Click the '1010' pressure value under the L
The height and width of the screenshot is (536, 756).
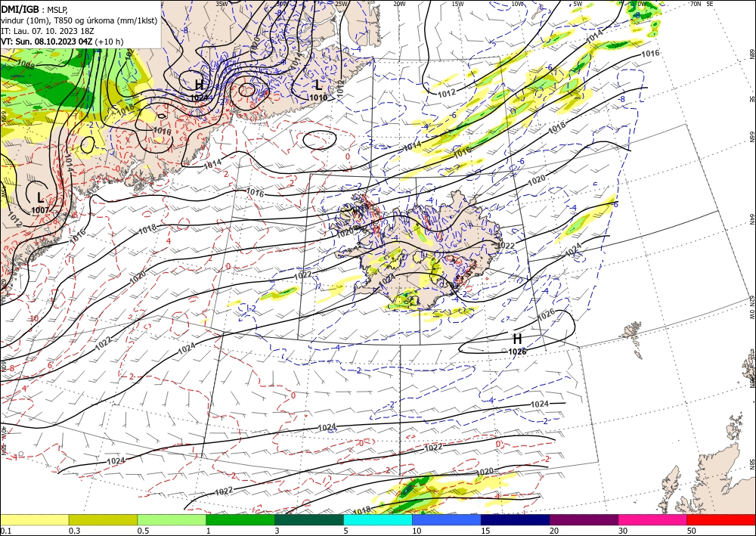pos(318,98)
